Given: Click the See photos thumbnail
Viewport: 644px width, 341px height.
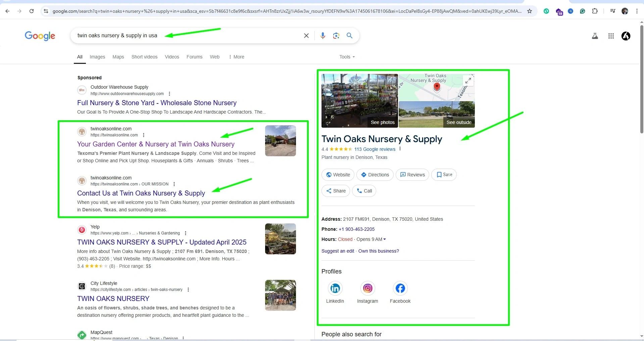Looking at the screenshot, I should (360, 101).
